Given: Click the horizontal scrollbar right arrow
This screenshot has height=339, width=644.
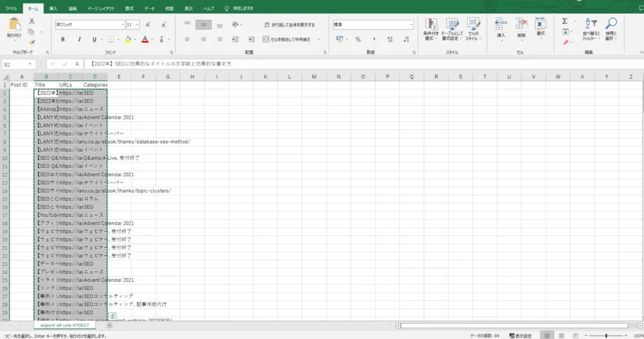Looking at the screenshot, I should pyautogui.click(x=640, y=325).
